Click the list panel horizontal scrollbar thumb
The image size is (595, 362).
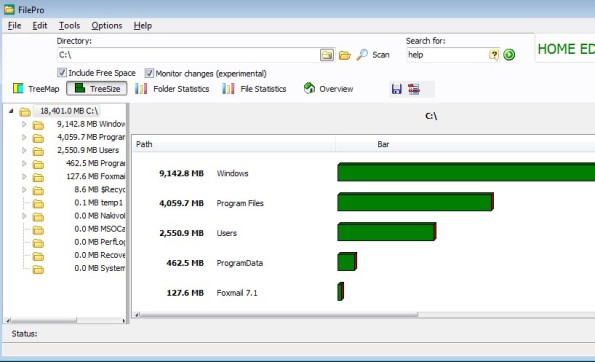coord(279,315)
